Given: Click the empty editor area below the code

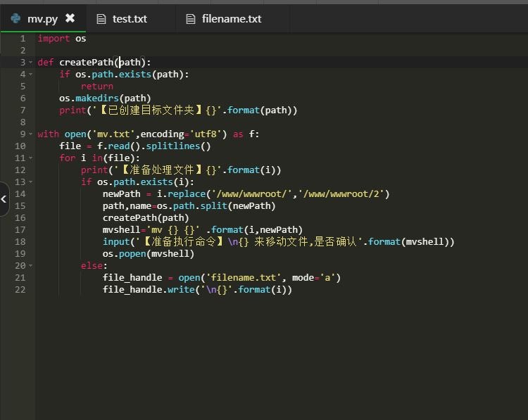Looking at the screenshot, I should (x=282, y=352).
